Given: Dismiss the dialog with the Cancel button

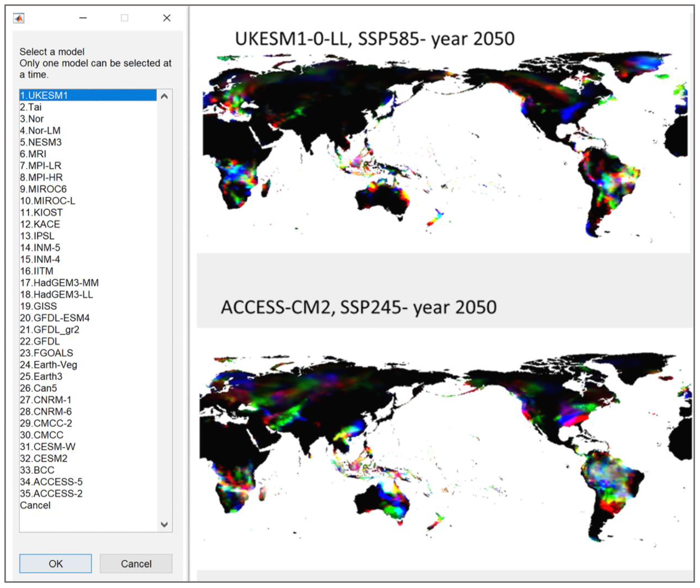Looking at the screenshot, I should point(136,564).
